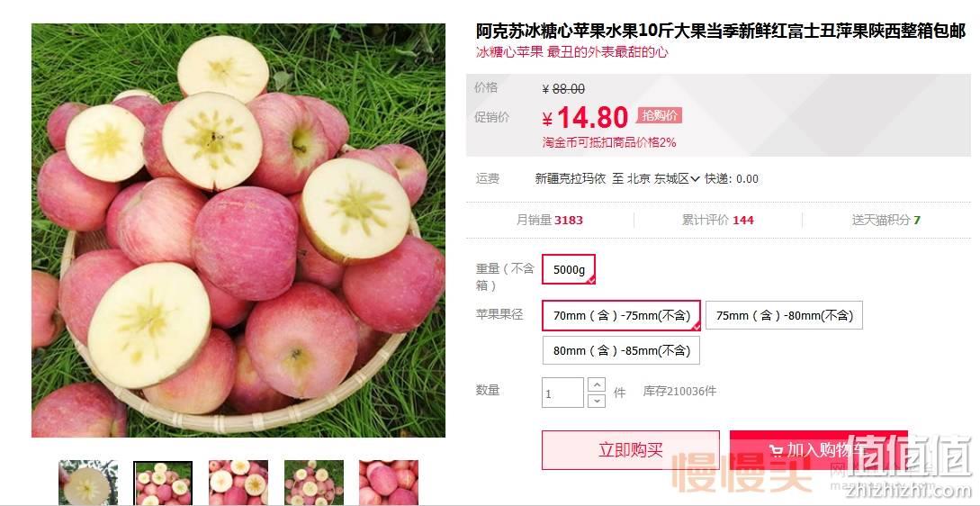
Task: Open the 累计评价 144 reviews link
Action: pyautogui.click(x=717, y=221)
